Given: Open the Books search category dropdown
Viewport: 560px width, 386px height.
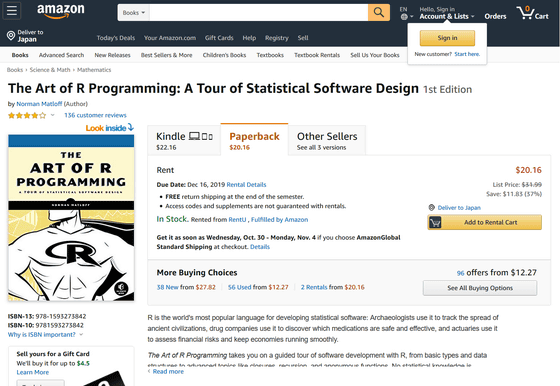Looking at the screenshot, I should (134, 12).
